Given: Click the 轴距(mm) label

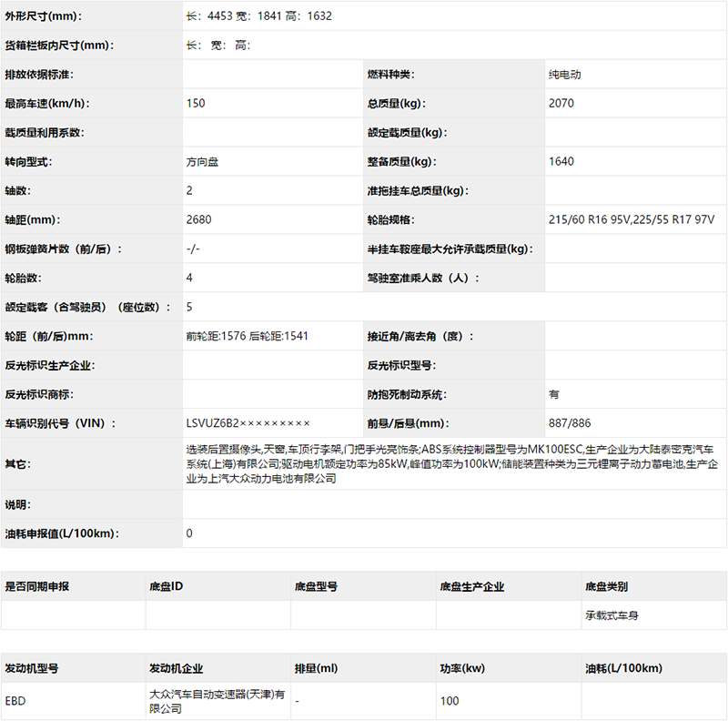Looking at the screenshot, I should [x=33, y=219].
